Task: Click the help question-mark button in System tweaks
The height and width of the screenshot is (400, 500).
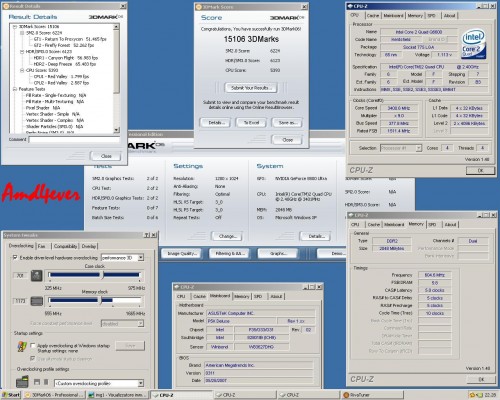Action: (147, 235)
